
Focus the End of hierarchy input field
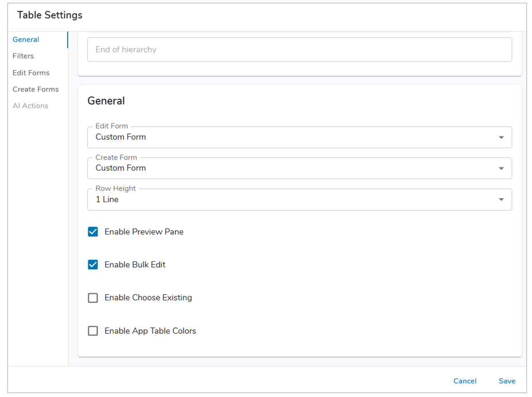pos(299,50)
